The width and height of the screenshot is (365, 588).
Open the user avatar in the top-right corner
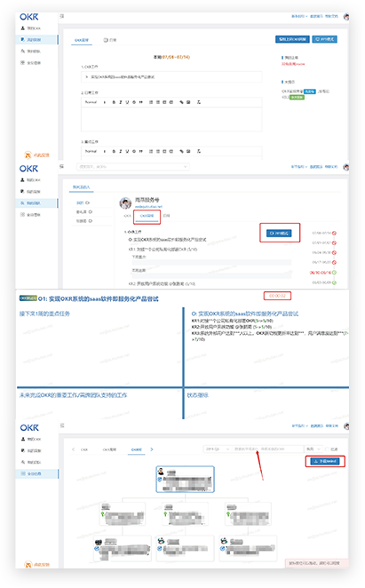(x=345, y=17)
